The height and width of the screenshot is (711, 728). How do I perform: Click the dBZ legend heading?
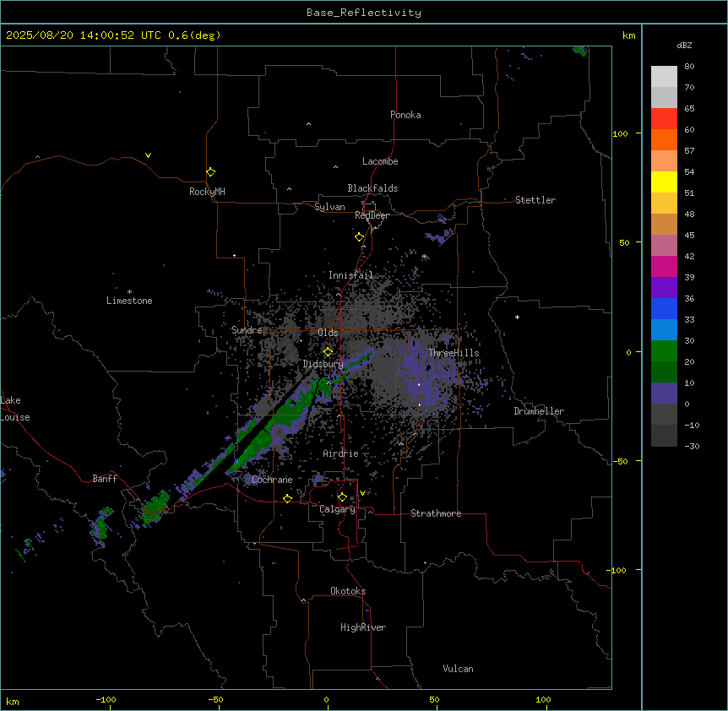coord(684,46)
